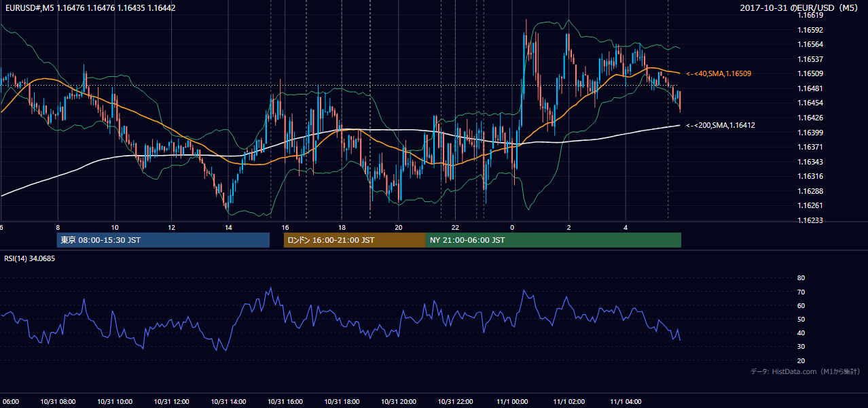Click price axis value 1.16288

pyautogui.click(x=810, y=191)
